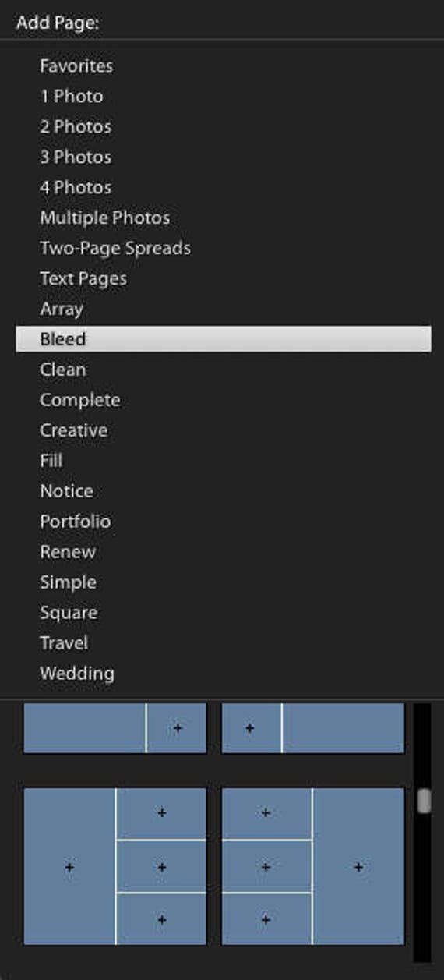
Task: Select the Favorites category
Action: coord(76,66)
